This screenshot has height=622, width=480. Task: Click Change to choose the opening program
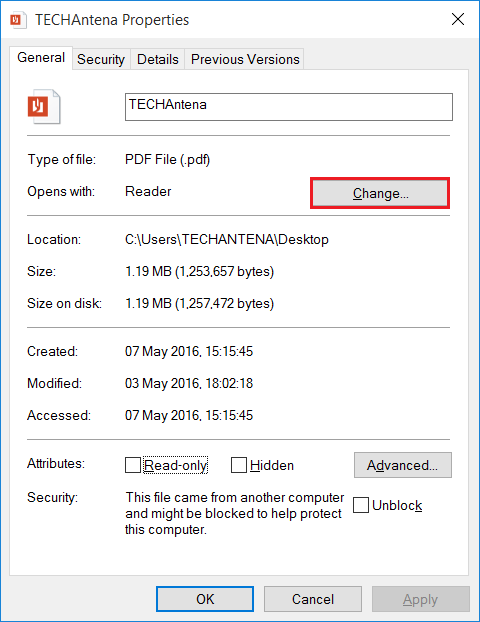380,193
